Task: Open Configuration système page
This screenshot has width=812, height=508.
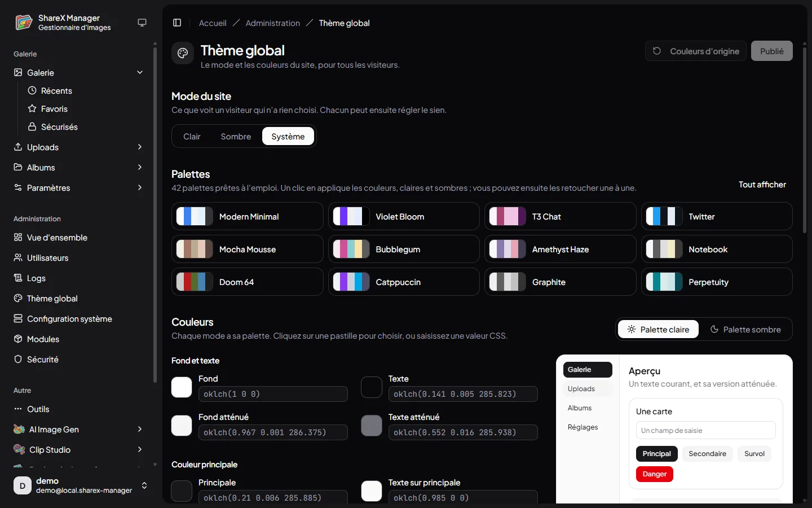Action: 79,319
